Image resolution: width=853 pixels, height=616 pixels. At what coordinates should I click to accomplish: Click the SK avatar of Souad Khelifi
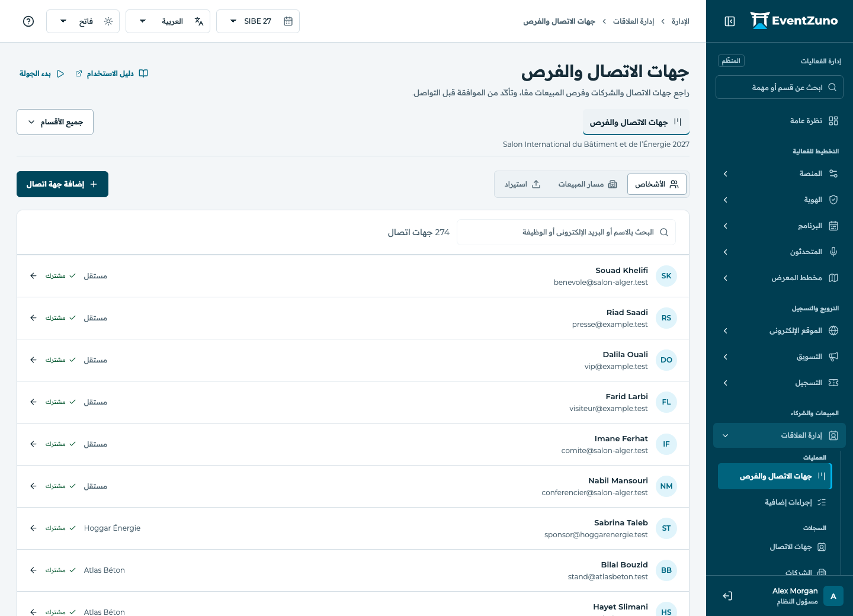[x=666, y=276]
